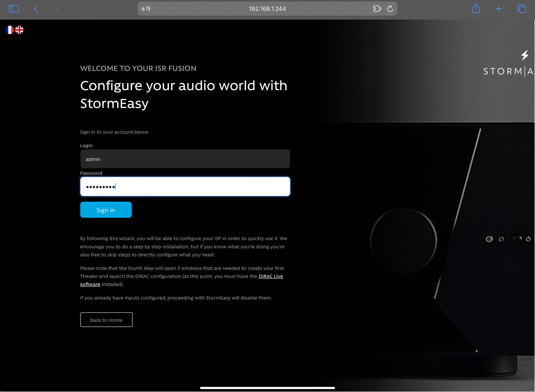This screenshot has height=392, width=535.
Task: Click the Sign in button
Action: 106,210
